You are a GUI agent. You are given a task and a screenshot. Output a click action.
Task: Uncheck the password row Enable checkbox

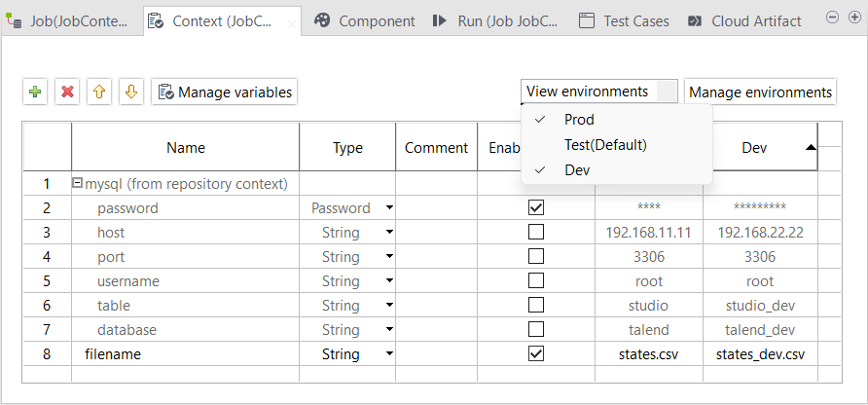535,207
